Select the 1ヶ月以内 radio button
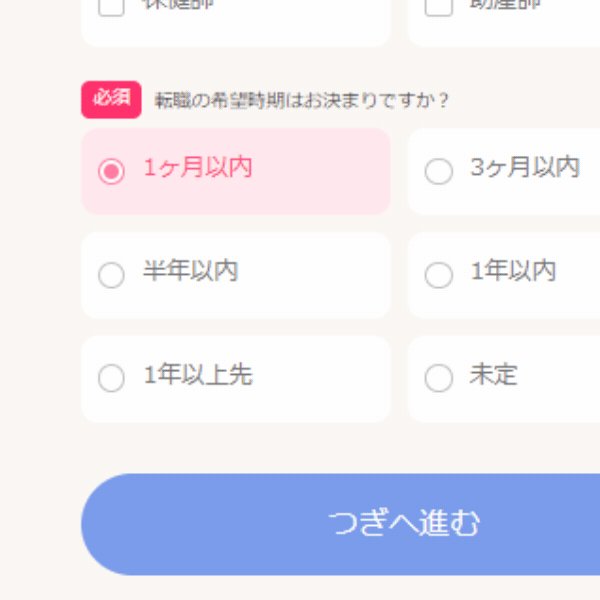 point(111,171)
